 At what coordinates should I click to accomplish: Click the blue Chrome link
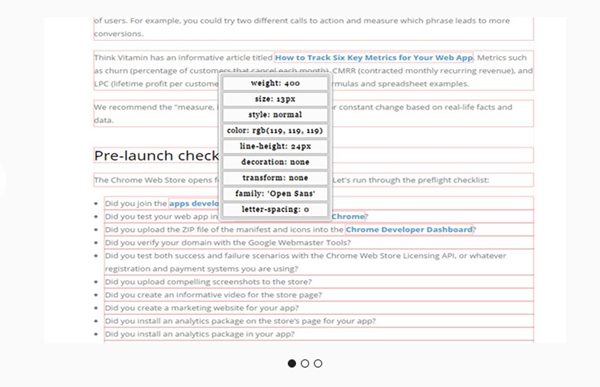click(x=348, y=216)
